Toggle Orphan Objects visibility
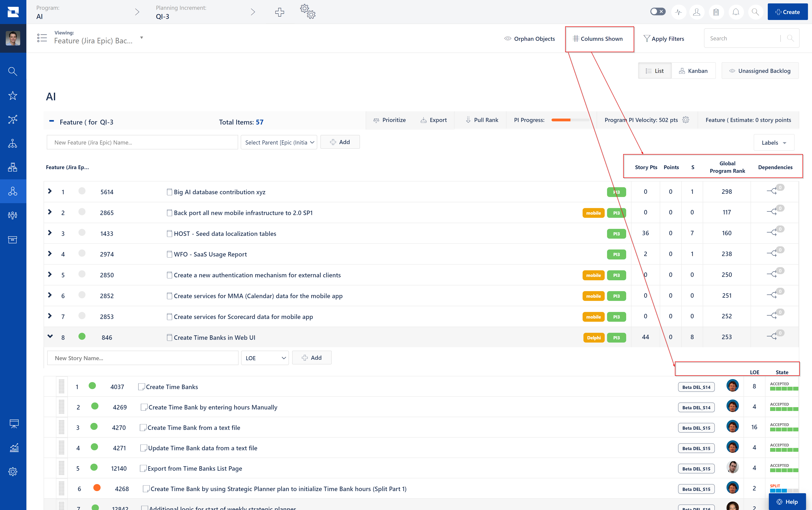812x510 pixels. [529, 38]
